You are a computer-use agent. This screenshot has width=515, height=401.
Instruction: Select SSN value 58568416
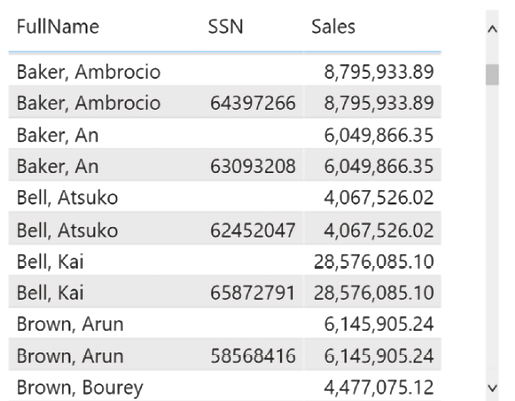point(253,356)
